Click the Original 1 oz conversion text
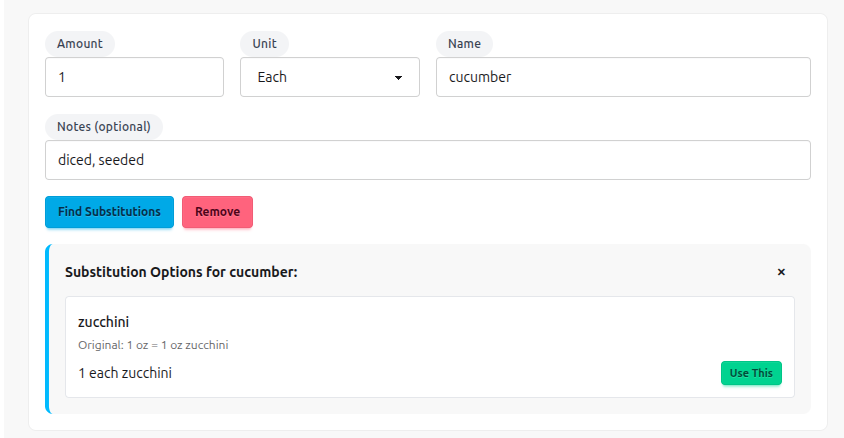 point(153,346)
